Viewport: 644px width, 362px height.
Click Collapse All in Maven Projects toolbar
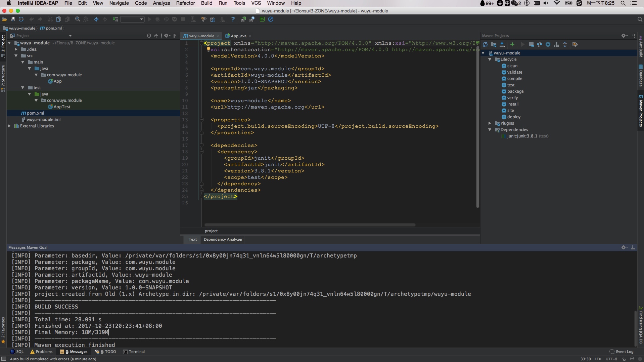(x=565, y=44)
